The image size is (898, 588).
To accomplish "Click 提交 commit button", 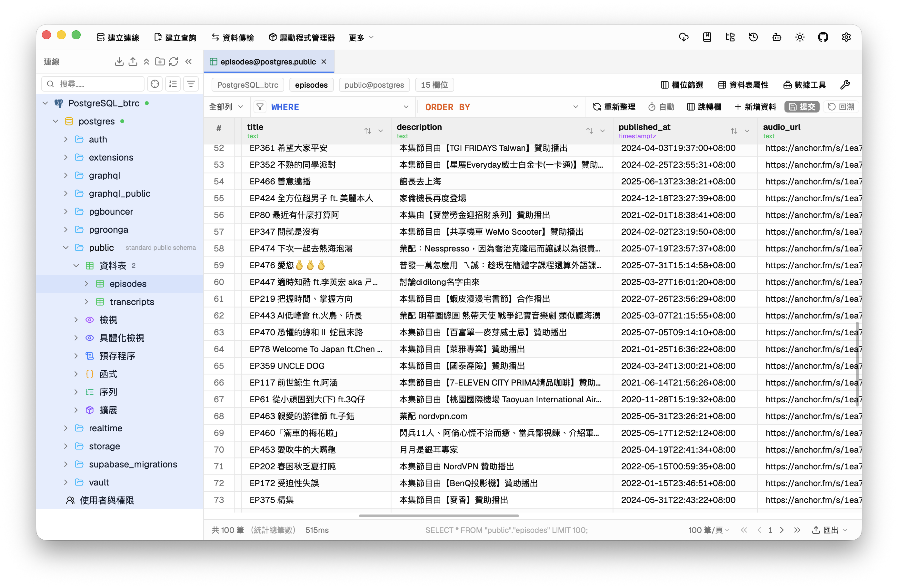I will (x=802, y=107).
